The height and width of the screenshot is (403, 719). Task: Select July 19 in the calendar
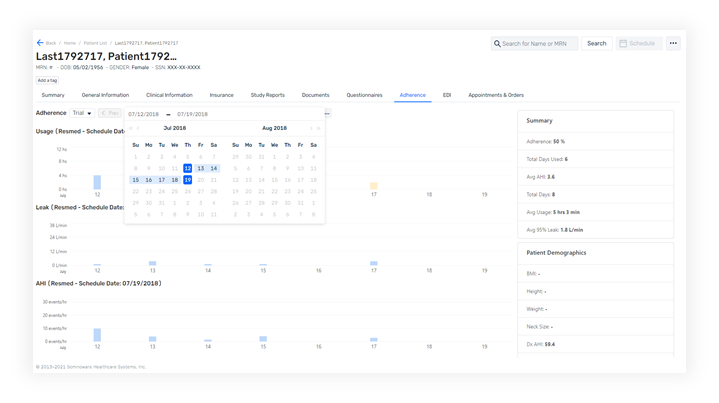pyautogui.click(x=188, y=180)
